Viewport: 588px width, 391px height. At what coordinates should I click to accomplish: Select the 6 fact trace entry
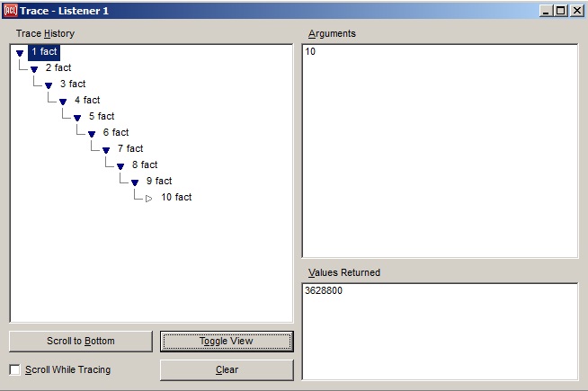click(116, 132)
